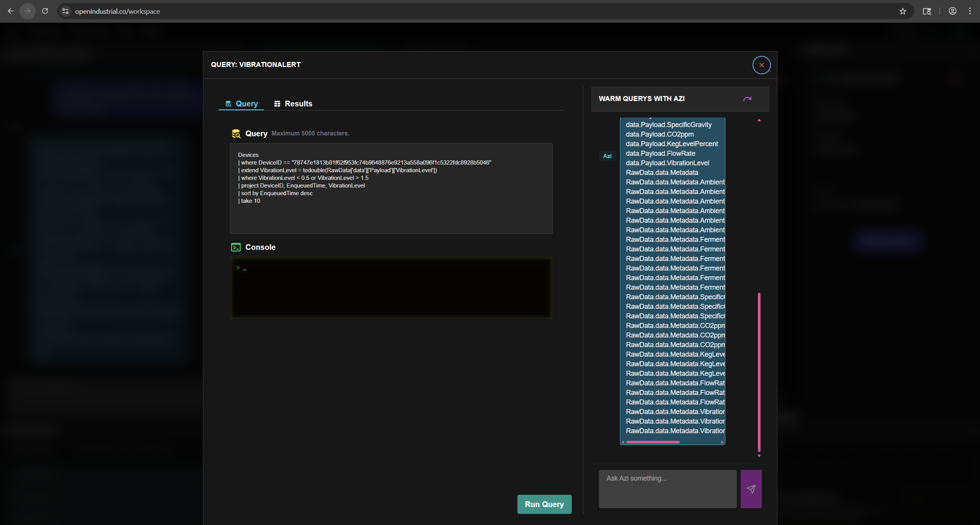Click the chat scroll-down arrow
The image size is (980, 525).
[759, 456]
